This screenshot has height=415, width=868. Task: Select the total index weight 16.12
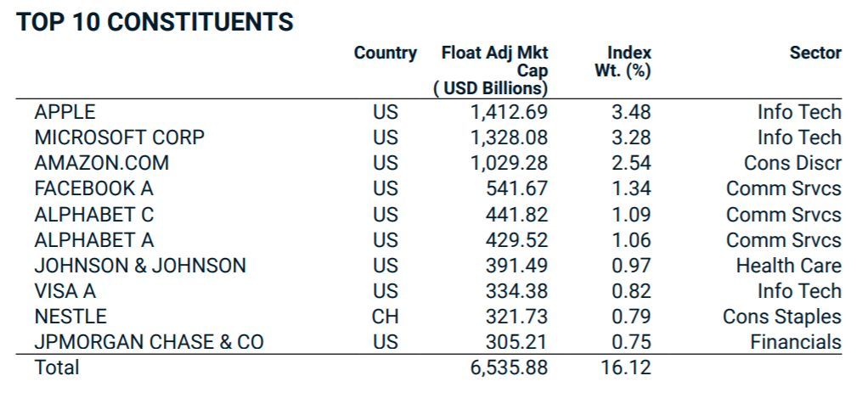coord(625,367)
